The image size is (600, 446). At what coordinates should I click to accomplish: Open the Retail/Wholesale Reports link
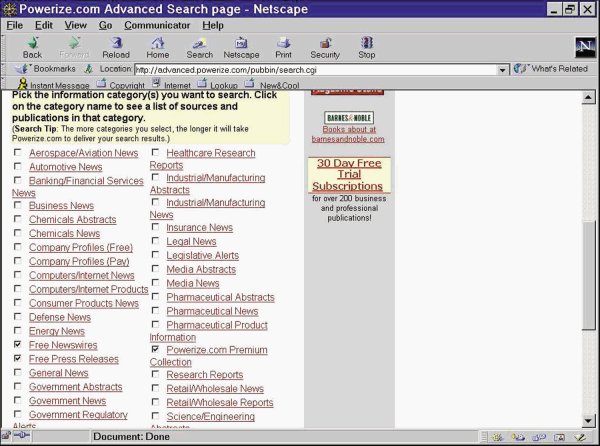pyautogui.click(x=220, y=402)
